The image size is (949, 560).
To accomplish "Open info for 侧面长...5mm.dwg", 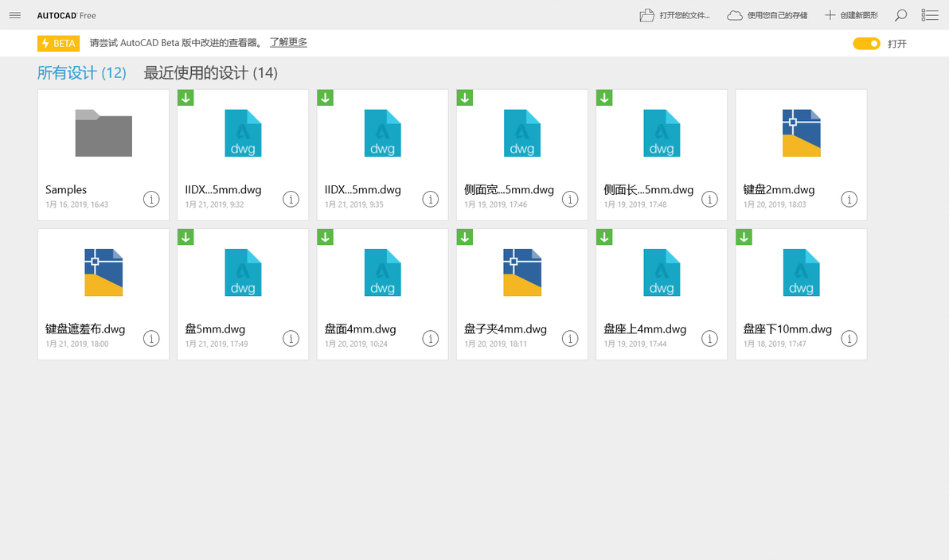I will [710, 199].
